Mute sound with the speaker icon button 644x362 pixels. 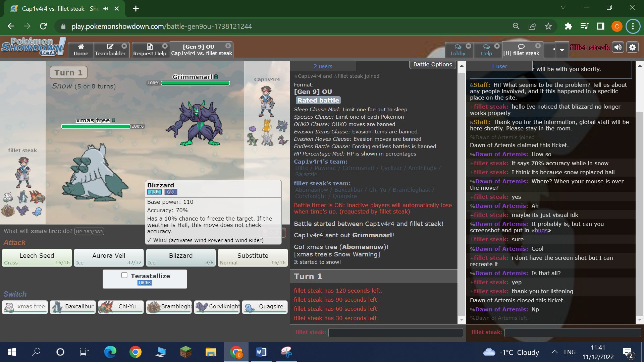coord(618,48)
